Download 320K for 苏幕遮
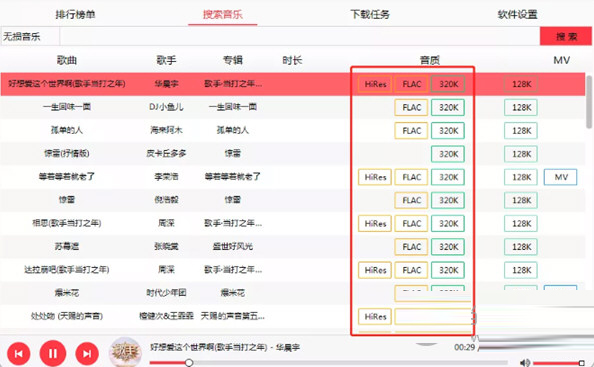This screenshot has width=594, height=367. tap(448, 247)
